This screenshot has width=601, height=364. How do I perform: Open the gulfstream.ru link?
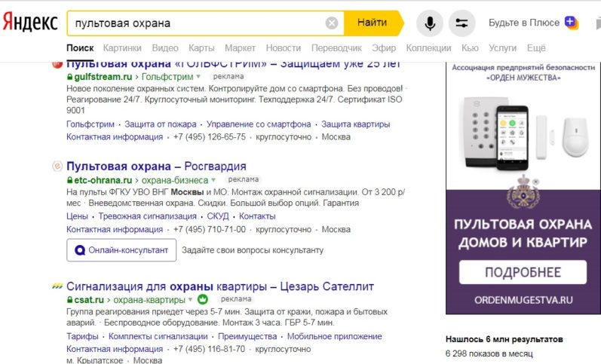click(x=103, y=77)
